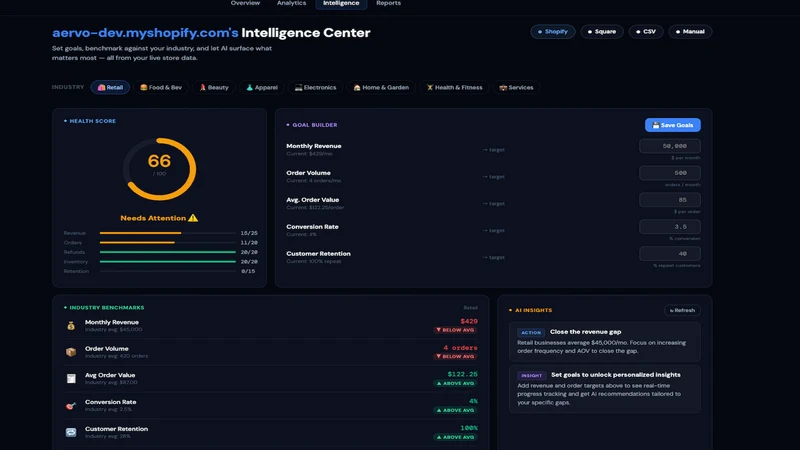The width and height of the screenshot is (800, 450).
Task: Click the AI INSIGHTS section heading
Action: pyautogui.click(x=533, y=310)
